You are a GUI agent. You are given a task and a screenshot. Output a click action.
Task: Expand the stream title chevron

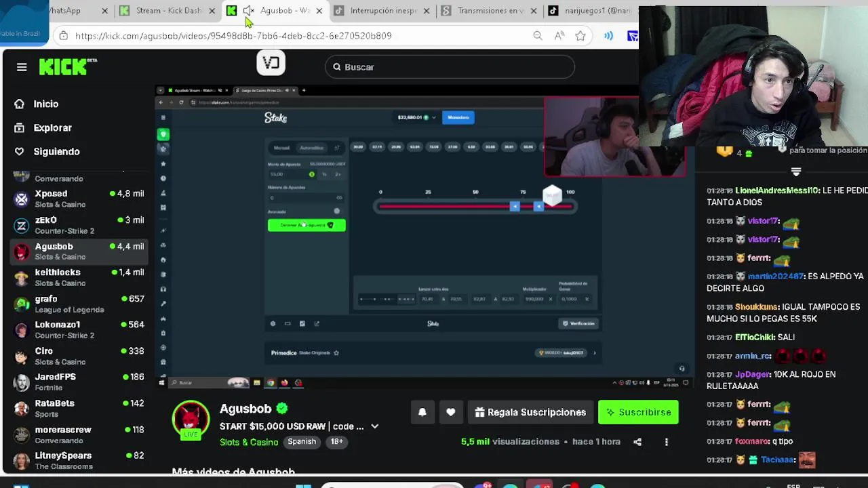click(374, 426)
